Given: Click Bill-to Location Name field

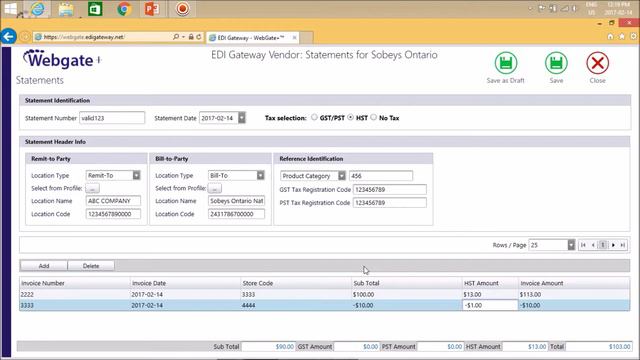Looking at the screenshot, I should tap(236, 201).
